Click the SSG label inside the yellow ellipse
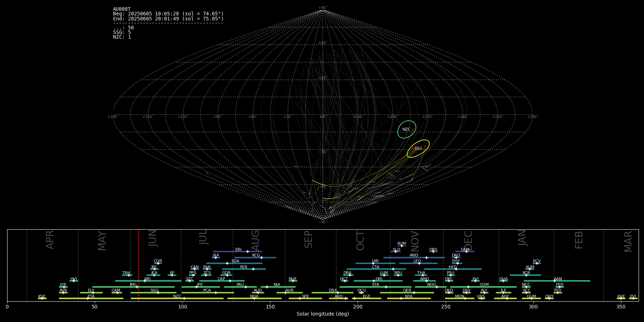Viewport: 644px width, 322px height. click(x=418, y=148)
